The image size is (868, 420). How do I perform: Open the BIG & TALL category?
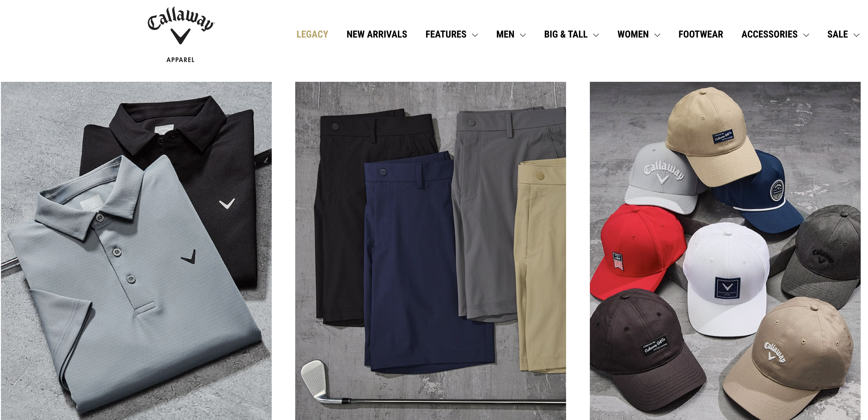point(566,34)
